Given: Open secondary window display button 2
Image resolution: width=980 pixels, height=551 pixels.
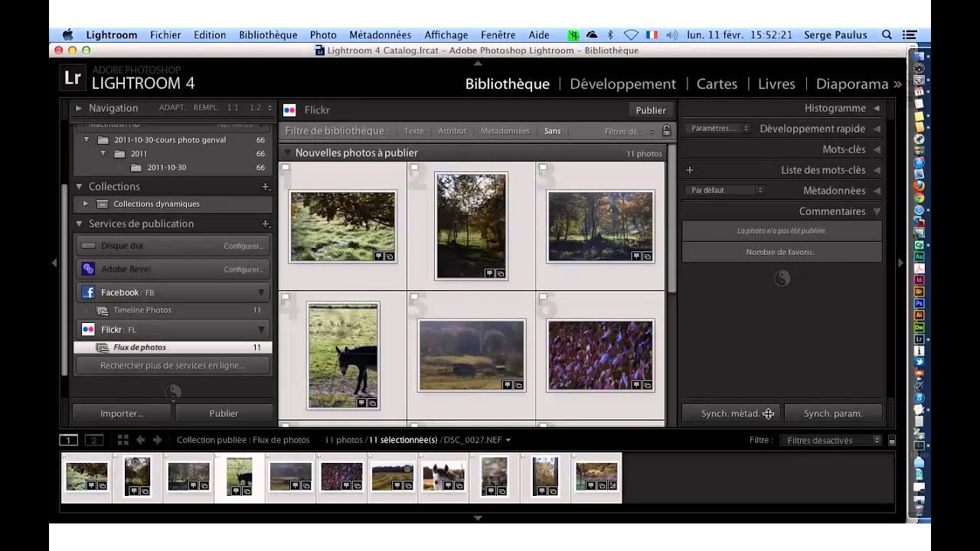Looking at the screenshot, I should [94, 440].
